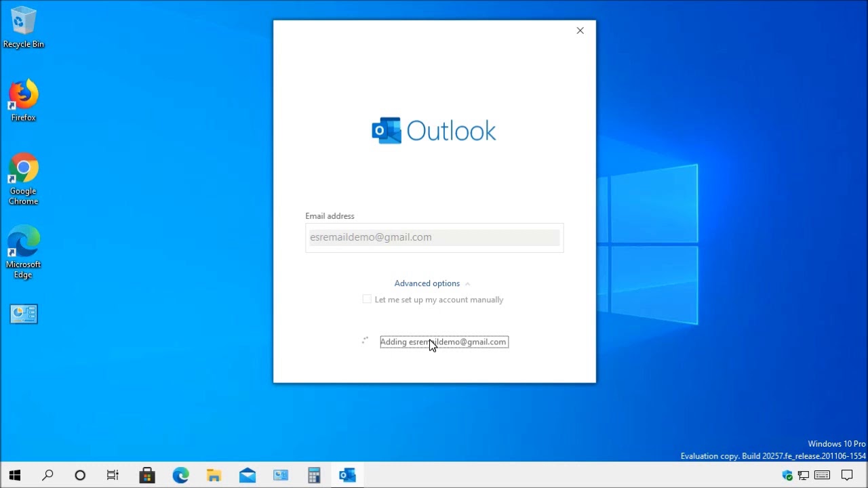Close the Outlook account setup dialog
Screen dimensions: 868x488
(580, 30)
